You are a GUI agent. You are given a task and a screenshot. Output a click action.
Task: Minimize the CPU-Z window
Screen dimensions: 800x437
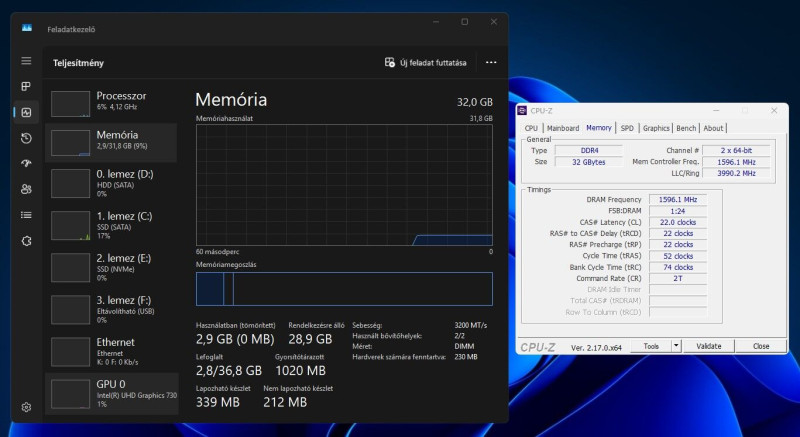tap(716, 111)
